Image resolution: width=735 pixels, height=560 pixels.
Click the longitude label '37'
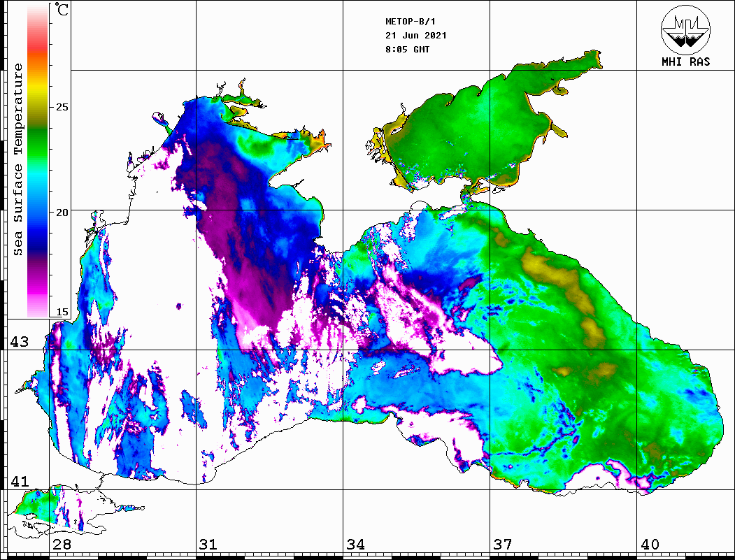click(x=503, y=545)
